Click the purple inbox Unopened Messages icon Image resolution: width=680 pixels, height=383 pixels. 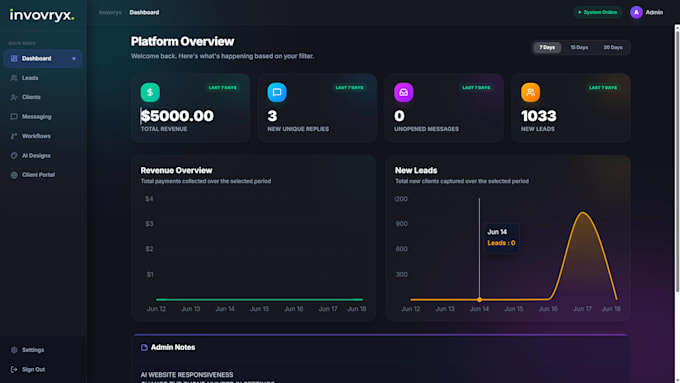pos(404,92)
